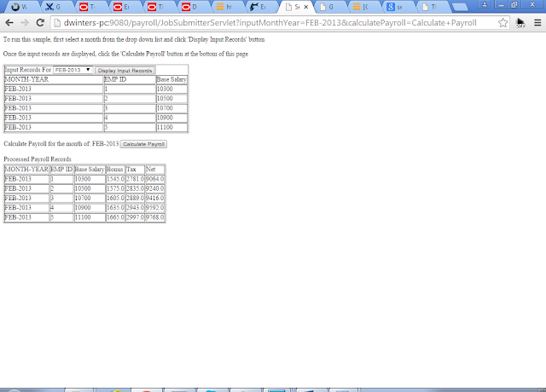Click the tax value 2997.0
Screen dimensions: 546x392
click(135, 217)
